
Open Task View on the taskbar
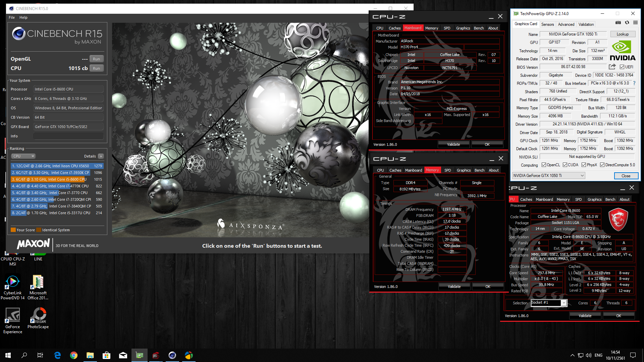click(x=40, y=355)
